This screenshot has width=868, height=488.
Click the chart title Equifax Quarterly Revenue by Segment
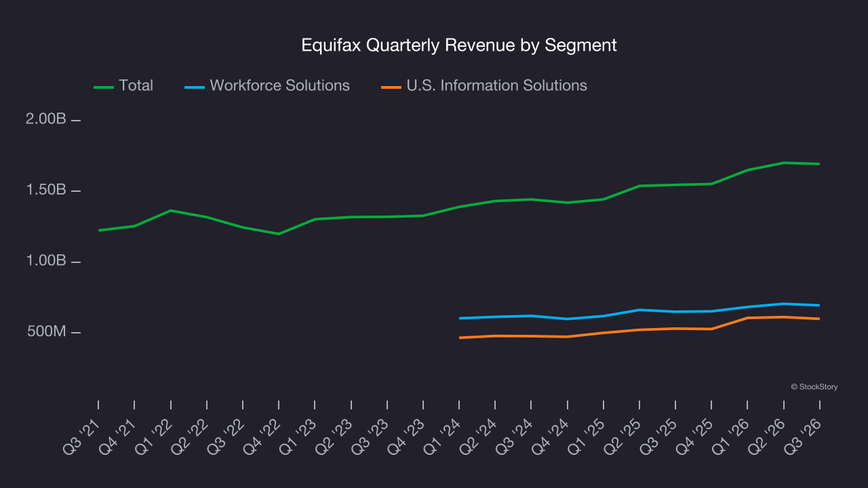(x=459, y=45)
